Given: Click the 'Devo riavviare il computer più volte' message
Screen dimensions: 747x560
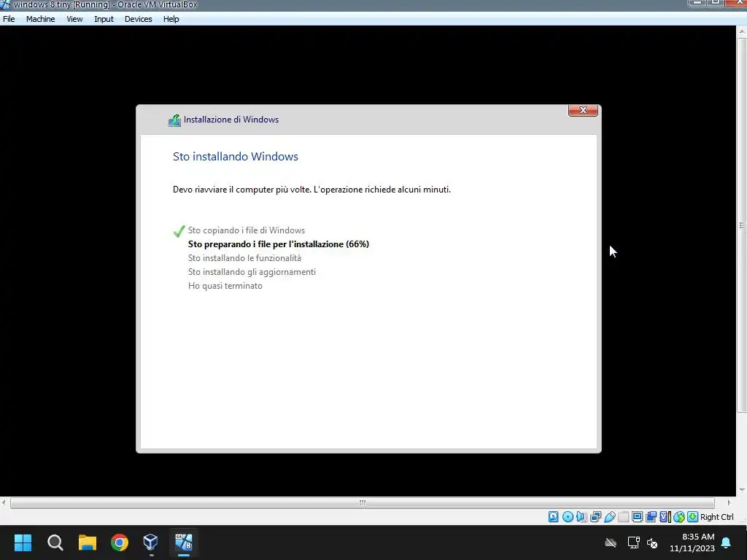Looking at the screenshot, I should (x=311, y=190).
